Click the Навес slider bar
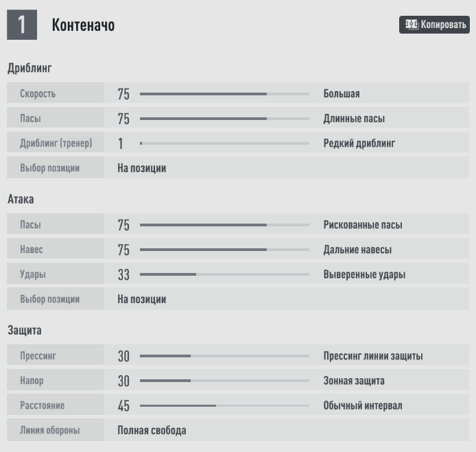Viewport: 476px width, 452px height. click(x=224, y=250)
